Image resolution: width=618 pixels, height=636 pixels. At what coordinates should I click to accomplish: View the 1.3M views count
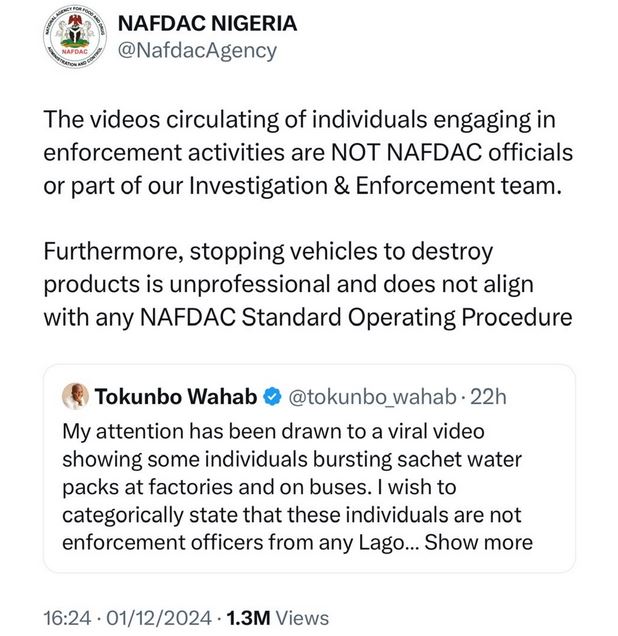pos(248,618)
